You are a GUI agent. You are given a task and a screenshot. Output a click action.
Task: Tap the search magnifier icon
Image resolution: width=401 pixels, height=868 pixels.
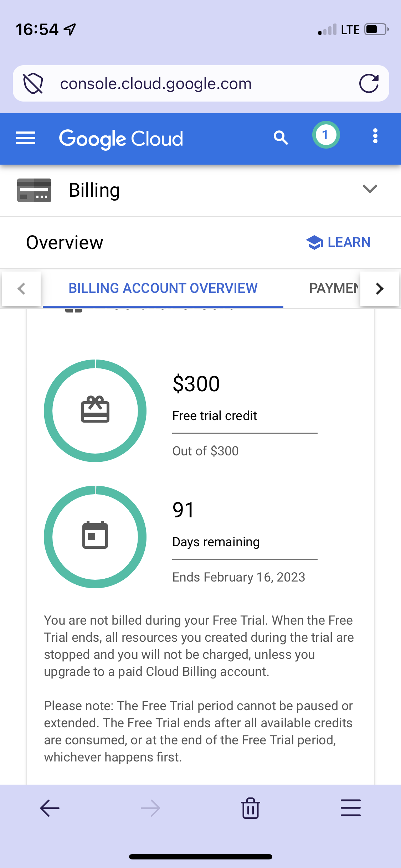281,138
